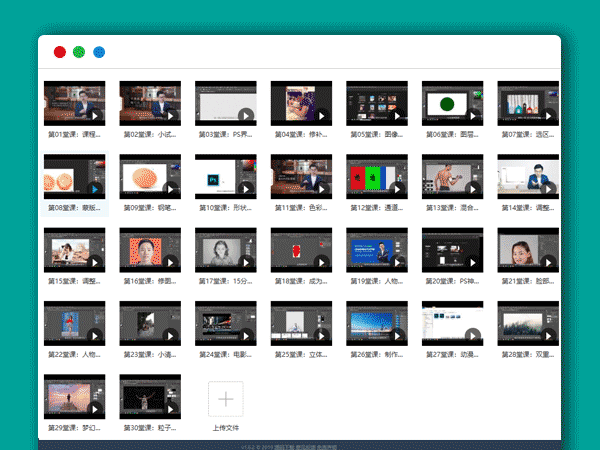Click the 第05堂课 file name label
The image size is (600, 450).
(x=377, y=134)
